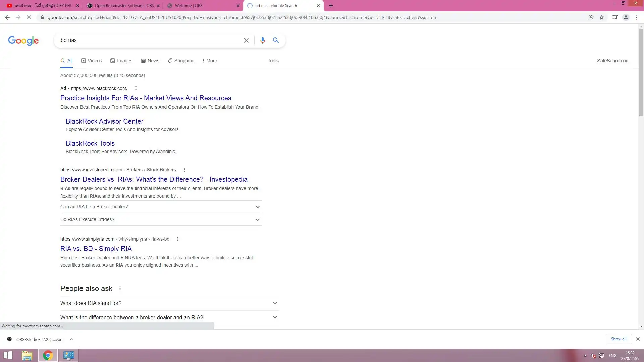The image size is (644, 362).
Task: Open the Chrome three-dot menu
Action: tap(637, 17)
